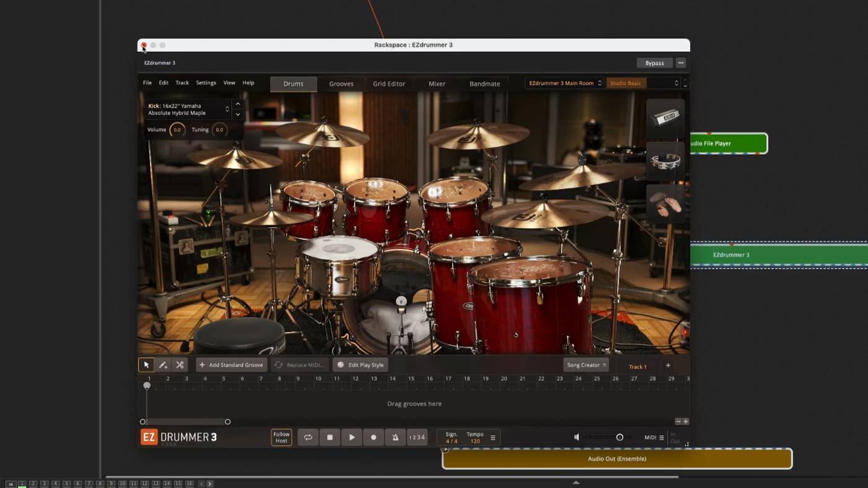Close the EZdrummer 3 plugin window

pos(144,45)
